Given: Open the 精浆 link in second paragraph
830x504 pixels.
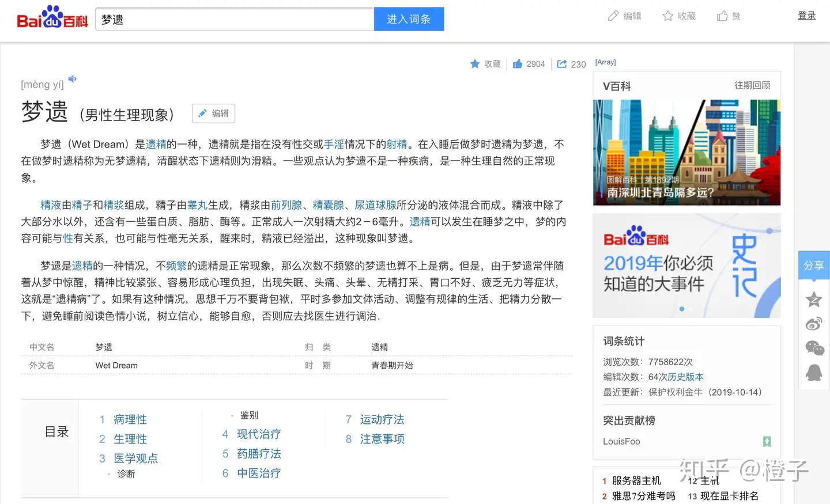Looking at the screenshot, I should 114,205.
